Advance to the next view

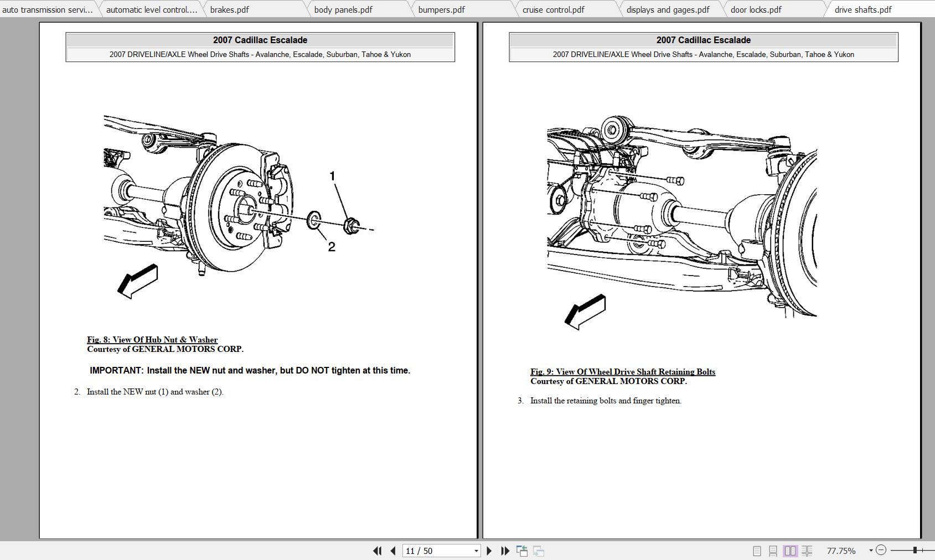click(537, 551)
